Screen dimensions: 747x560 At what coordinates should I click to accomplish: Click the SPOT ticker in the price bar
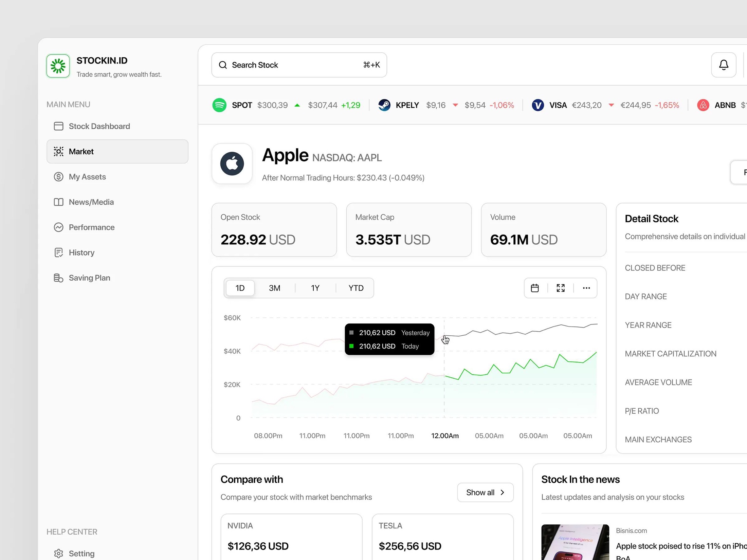pyautogui.click(x=242, y=105)
